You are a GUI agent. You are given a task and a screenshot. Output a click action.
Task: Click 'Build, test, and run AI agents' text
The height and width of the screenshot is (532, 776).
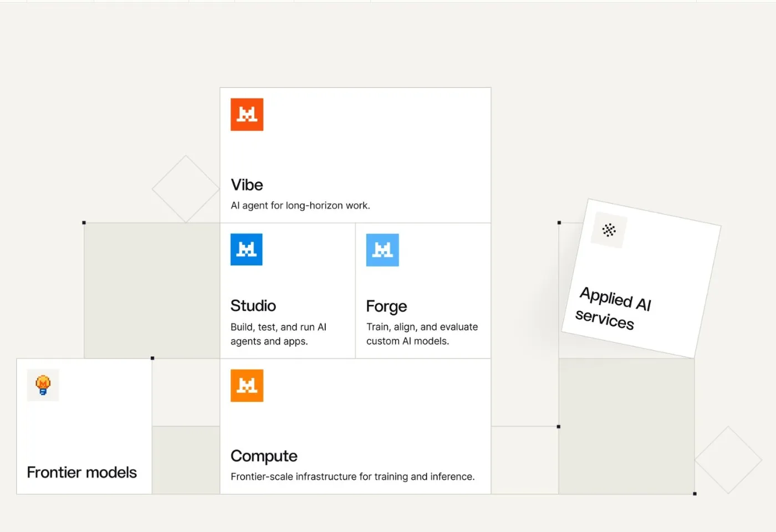tap(278, 334)
